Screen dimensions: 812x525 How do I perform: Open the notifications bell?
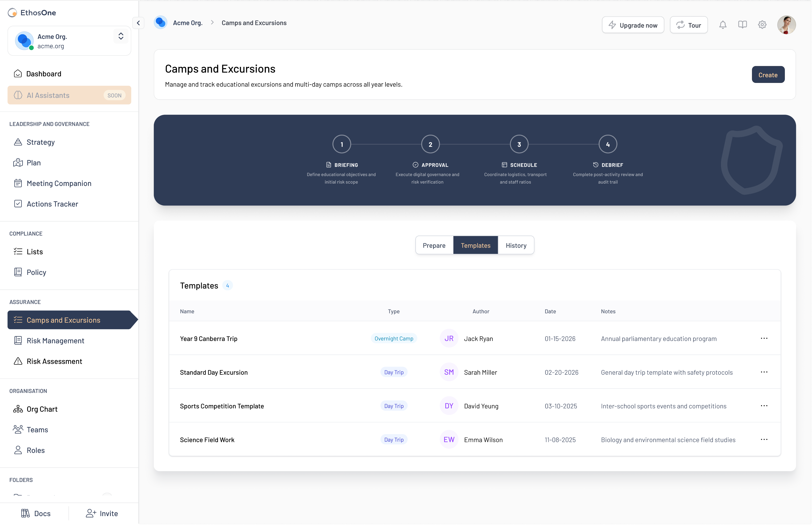[723, 25]
